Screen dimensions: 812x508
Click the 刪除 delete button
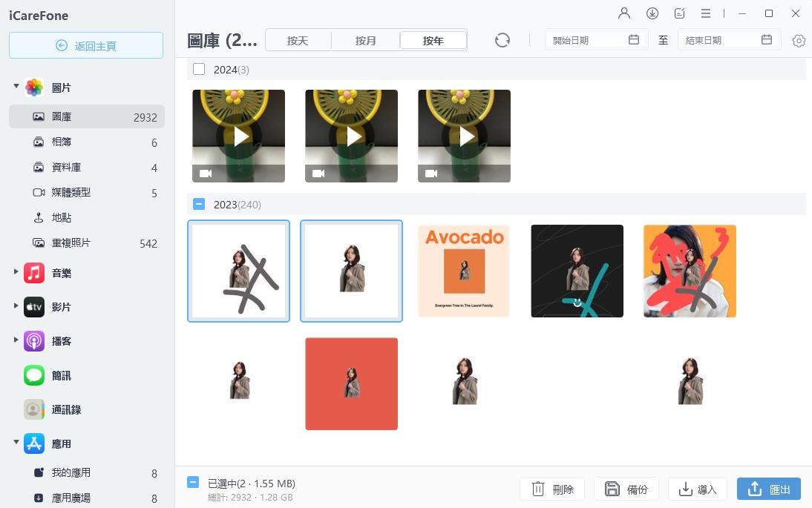click(x=552, y=489)
